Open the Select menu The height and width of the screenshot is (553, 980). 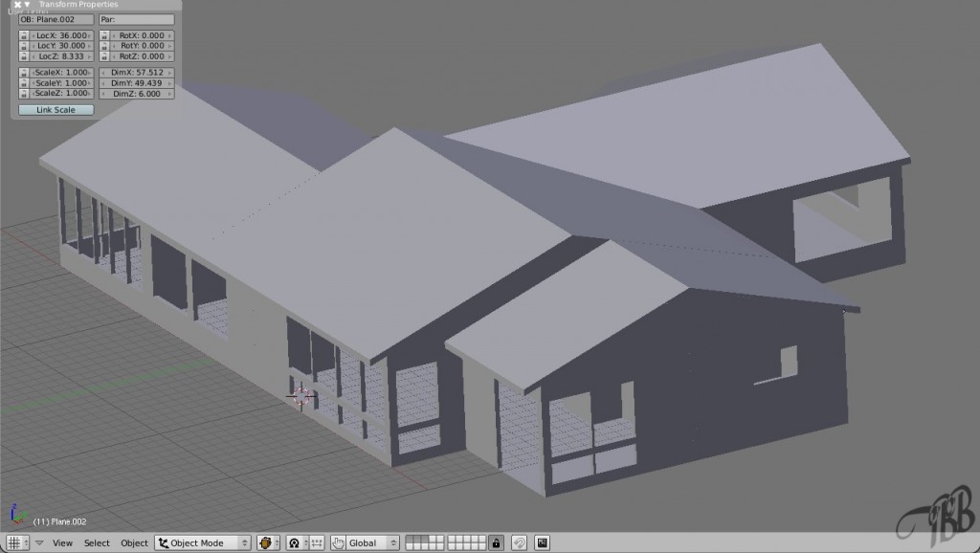[x=97, y=543]
